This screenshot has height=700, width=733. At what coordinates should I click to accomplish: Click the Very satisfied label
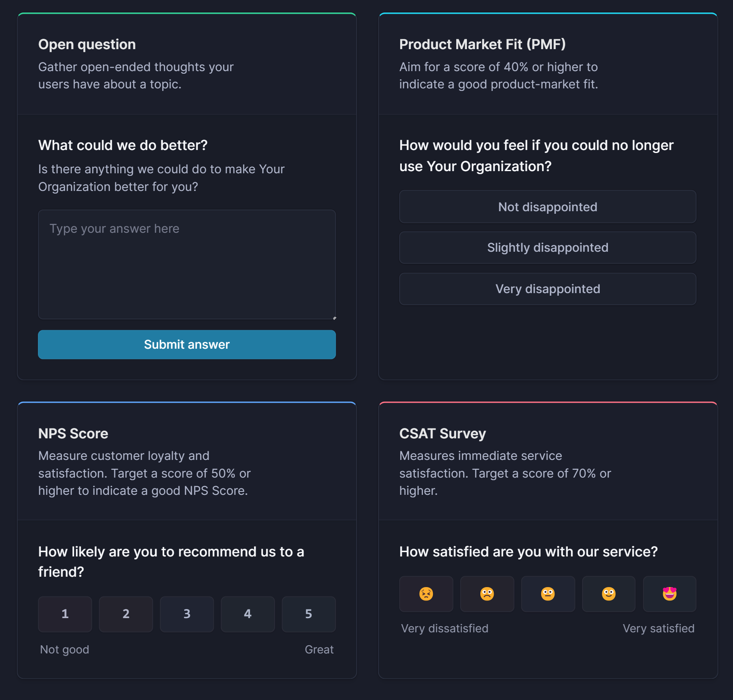(658, 628)
